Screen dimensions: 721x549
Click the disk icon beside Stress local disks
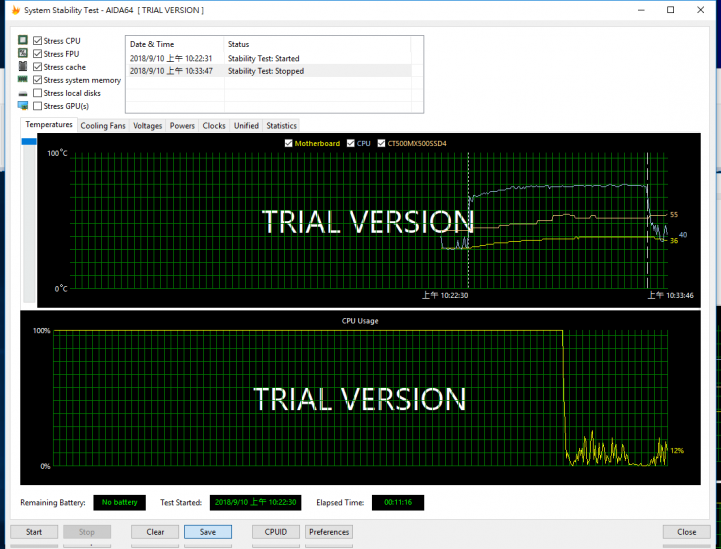pyautogui.click(x=23, y=93)
